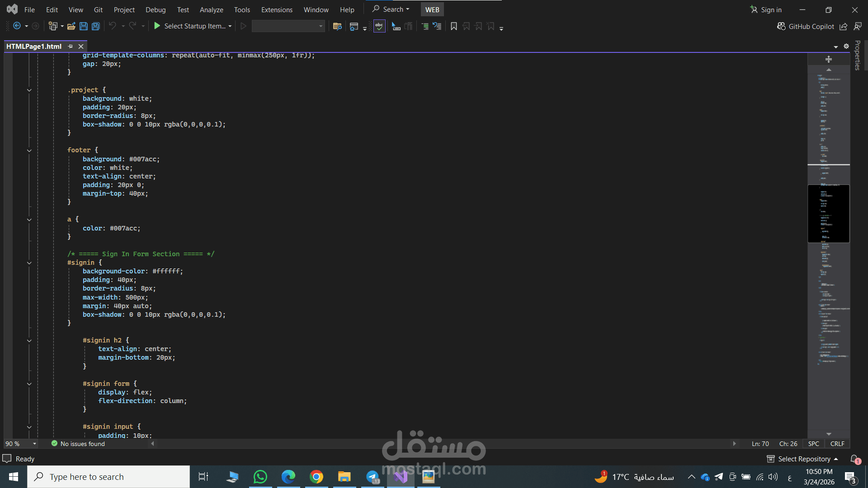Toggle the spell checker abc icon
The width and height of the screenshot is (868, 488).
coord(379,26)
